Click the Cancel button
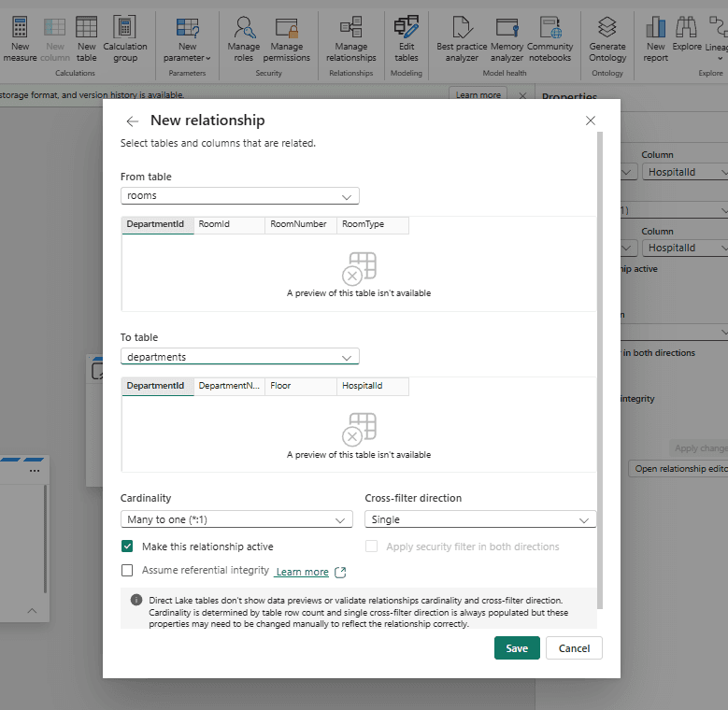The height and width of the screenshot is (710, 728). pyautogui.click(x=574, y=647)
